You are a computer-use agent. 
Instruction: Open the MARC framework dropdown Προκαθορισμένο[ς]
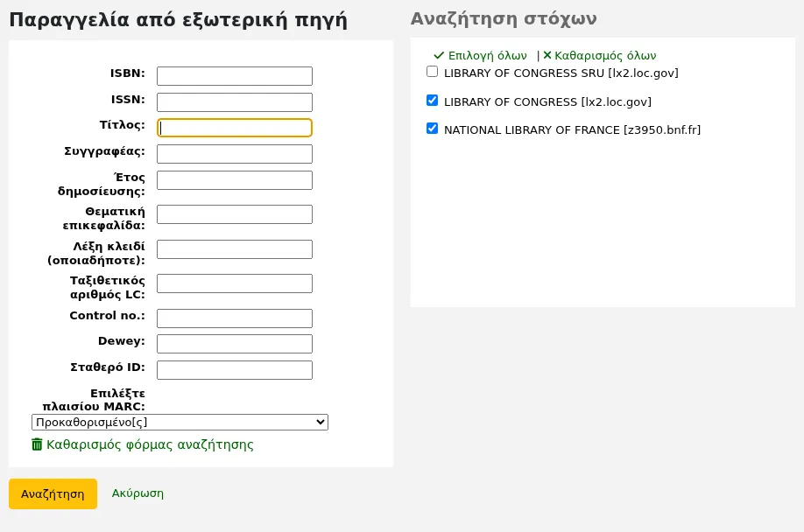coord(180,423)
